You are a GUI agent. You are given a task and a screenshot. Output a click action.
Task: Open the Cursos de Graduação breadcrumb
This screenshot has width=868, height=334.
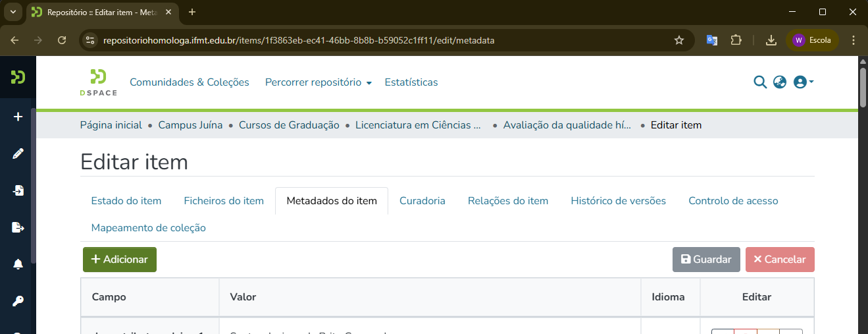[x=289, y=125]
